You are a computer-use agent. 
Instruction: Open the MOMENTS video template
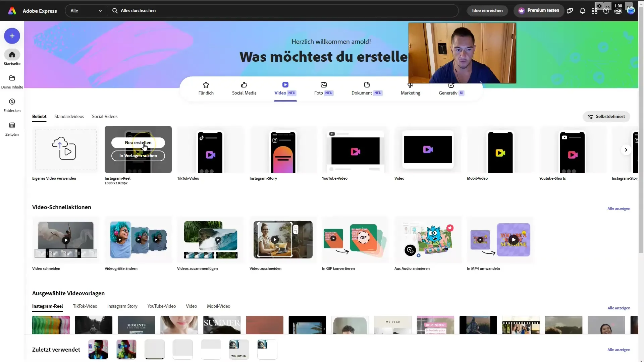137,325
